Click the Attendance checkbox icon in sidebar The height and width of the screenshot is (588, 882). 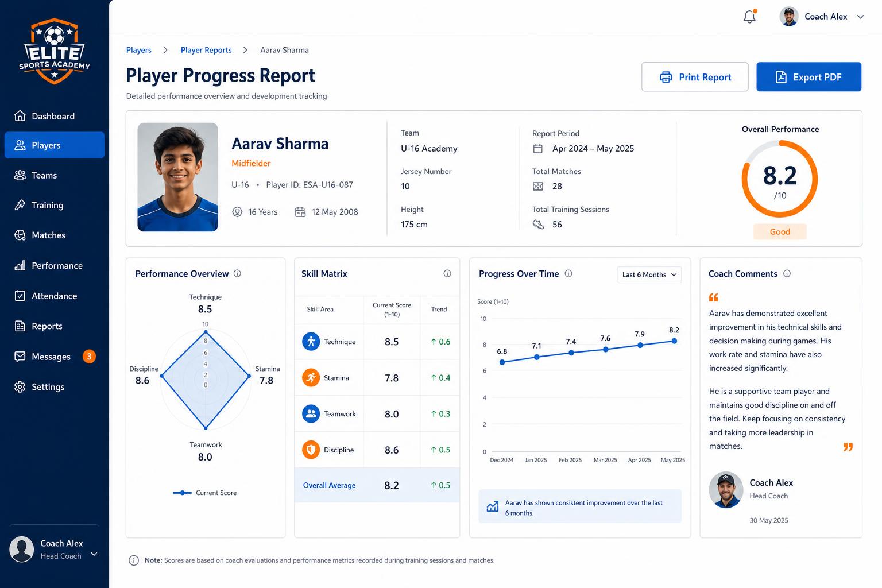(x=20, y=296)
